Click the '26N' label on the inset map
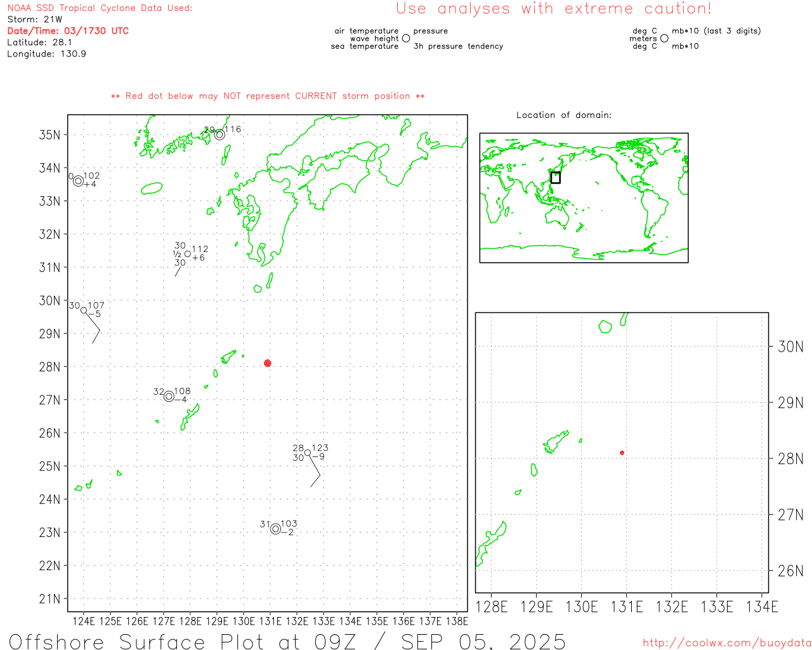Viewport: 812px width, 650px height. 790,571
